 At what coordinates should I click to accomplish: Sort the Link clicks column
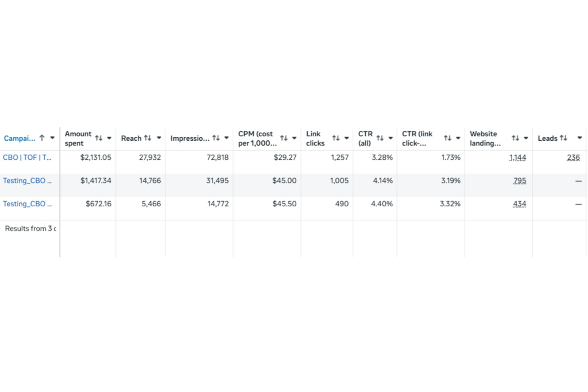335,138
